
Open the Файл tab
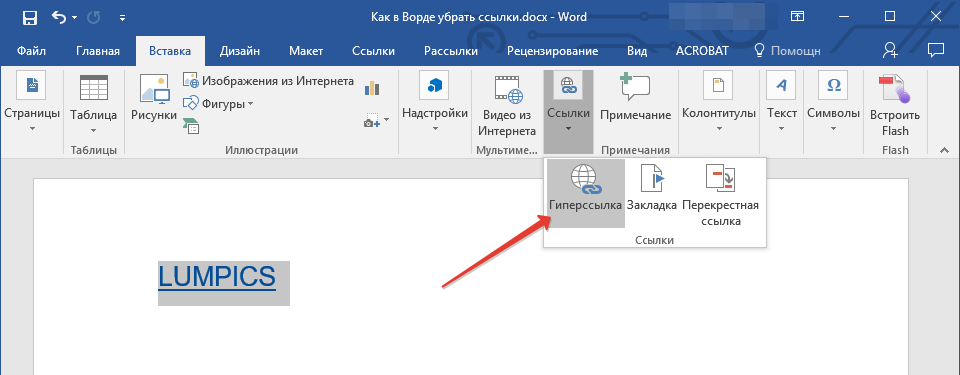click(x=31, y=51)
